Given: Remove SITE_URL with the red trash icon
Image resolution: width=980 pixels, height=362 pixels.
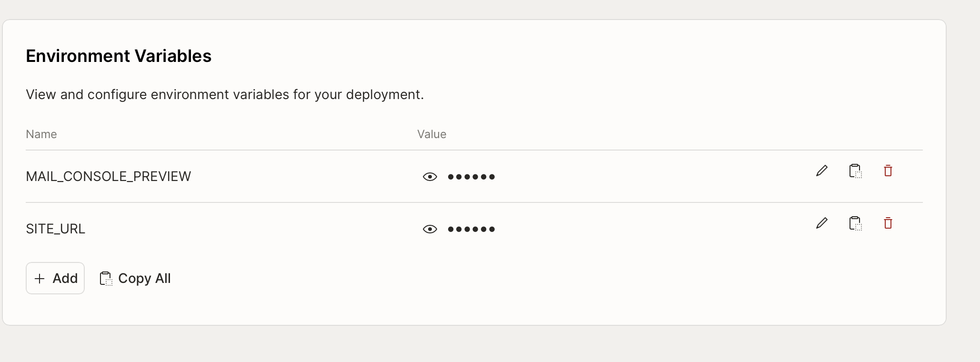Looking at the screenshot, I should click(888, 223).
